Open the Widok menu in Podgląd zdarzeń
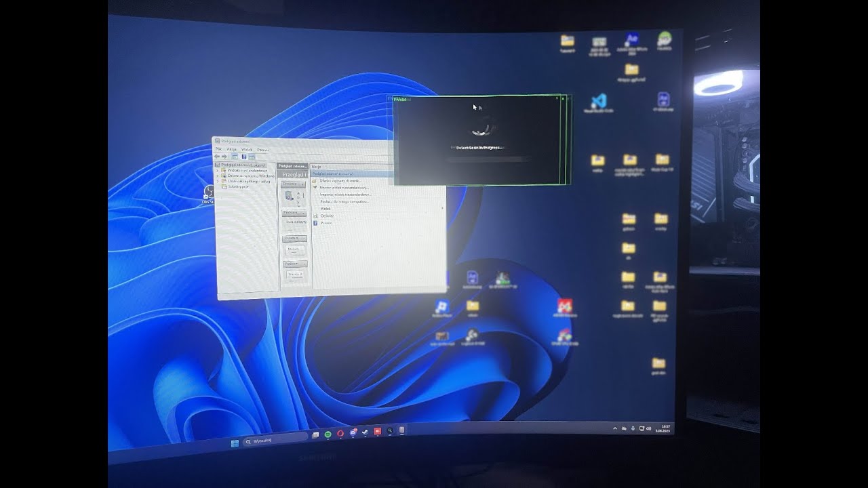 pos(247,149)
